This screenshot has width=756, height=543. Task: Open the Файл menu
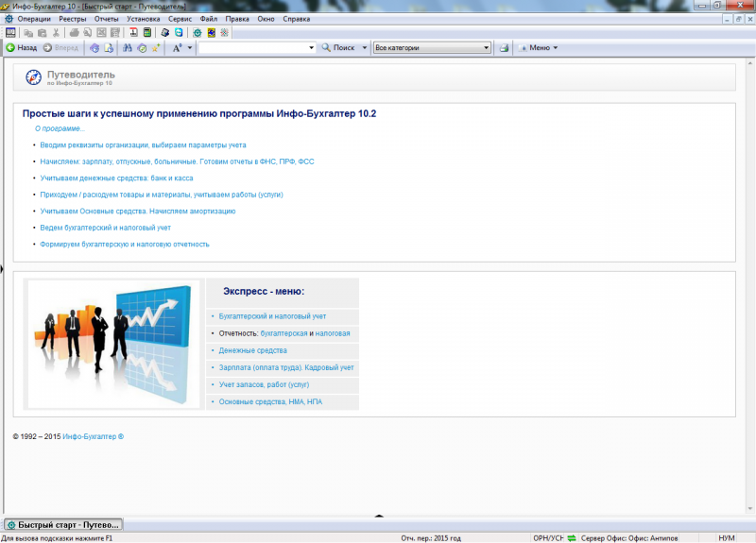coord(209,19)
